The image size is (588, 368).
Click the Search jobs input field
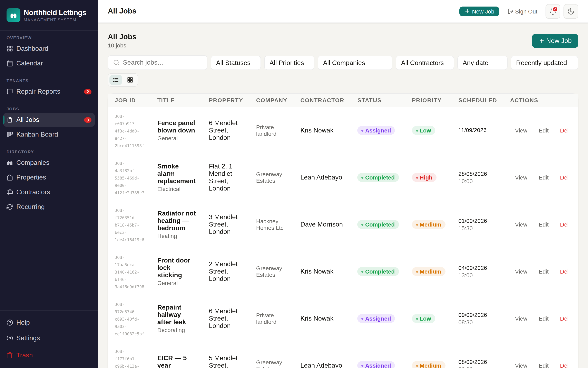158,63
